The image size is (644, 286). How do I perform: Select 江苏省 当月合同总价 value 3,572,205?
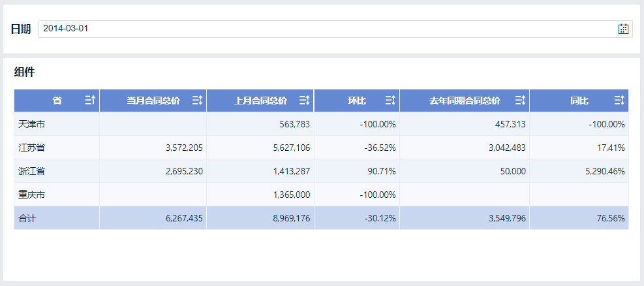coord(184,148)
